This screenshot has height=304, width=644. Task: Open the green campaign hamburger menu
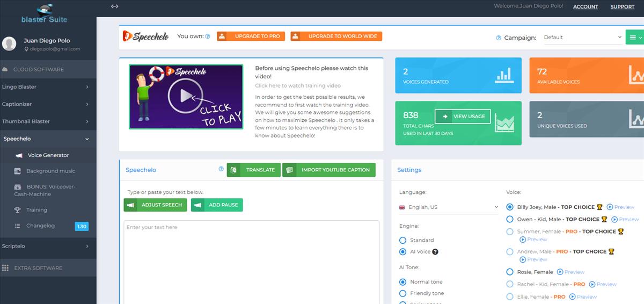coord(635,37)
